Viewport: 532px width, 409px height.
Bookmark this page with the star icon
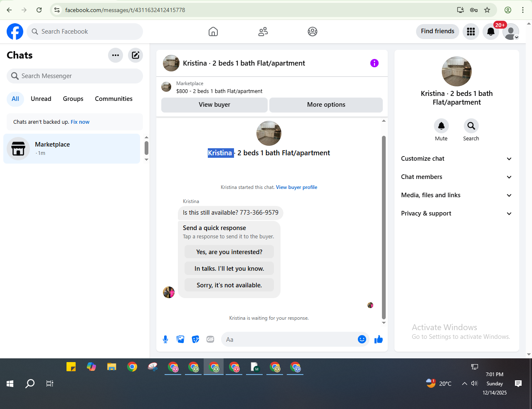pos(487,10)
